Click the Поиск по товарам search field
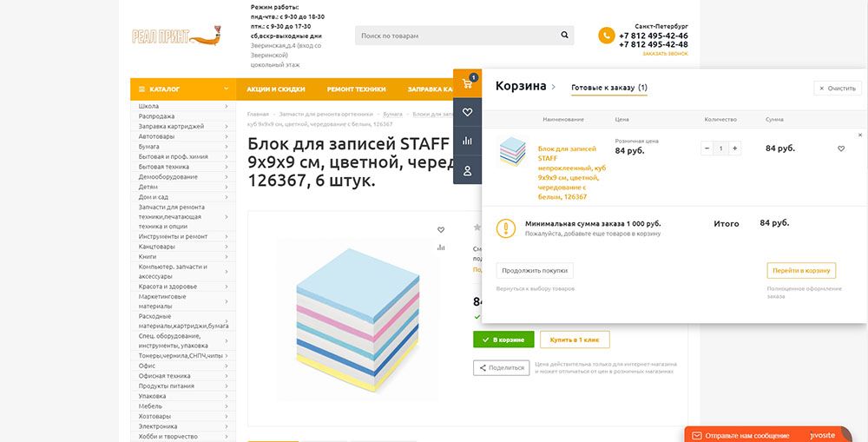 tap(456, 36)
